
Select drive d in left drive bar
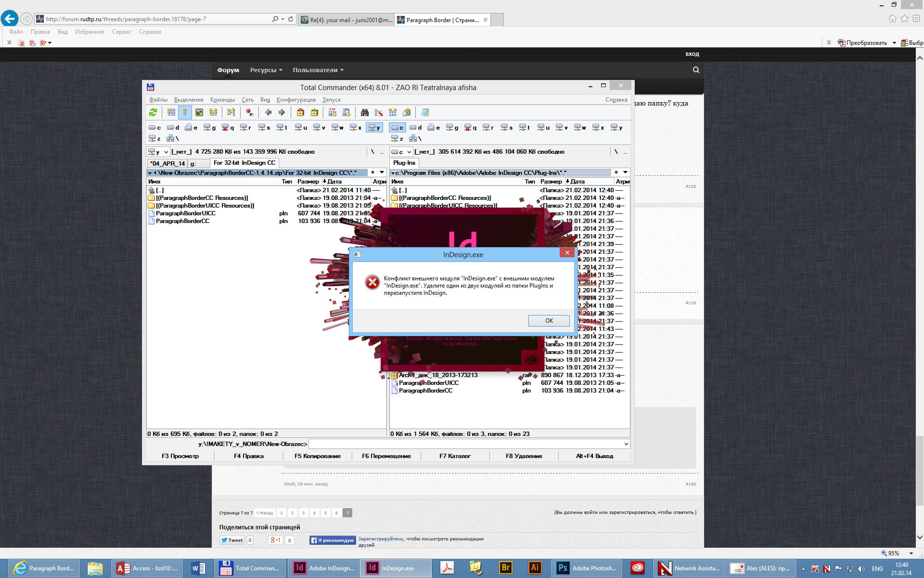pyautogui.click(x=173, y=128)
